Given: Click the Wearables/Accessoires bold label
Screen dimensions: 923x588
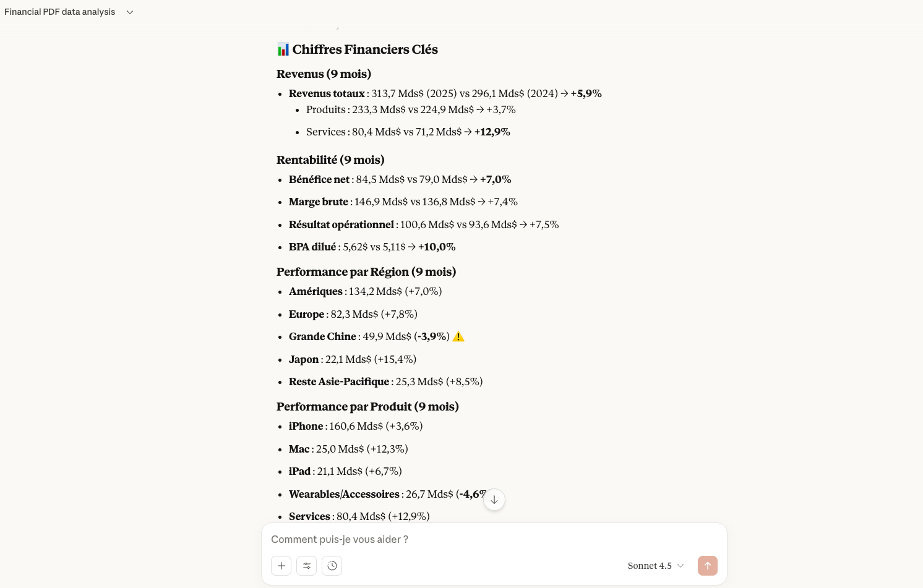Looking at the screenshot, I should [344, 495].
